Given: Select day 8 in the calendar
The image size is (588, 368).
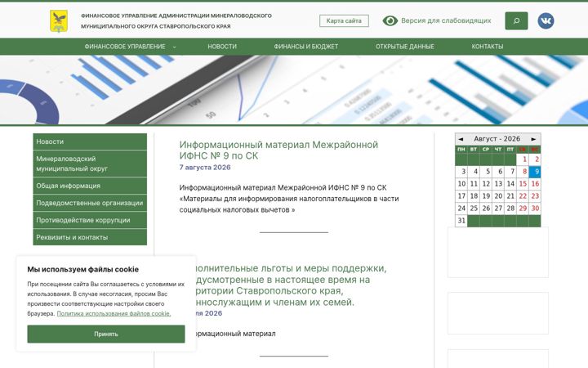Looking at the screenshot, I should pyautogui.click(x=523, y=172).
